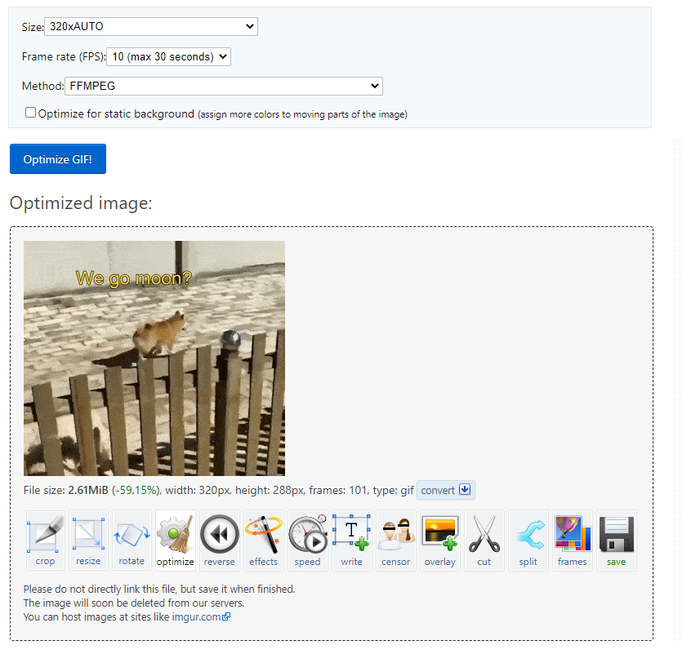Image resolution: width=700 pixels, height=663 pixels.
Task: Select the cut scissors tool
Action: (484, 540)
